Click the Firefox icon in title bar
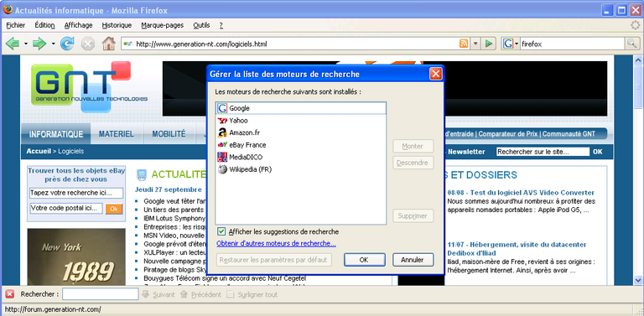The image size is (644, 316). point(8,10)
